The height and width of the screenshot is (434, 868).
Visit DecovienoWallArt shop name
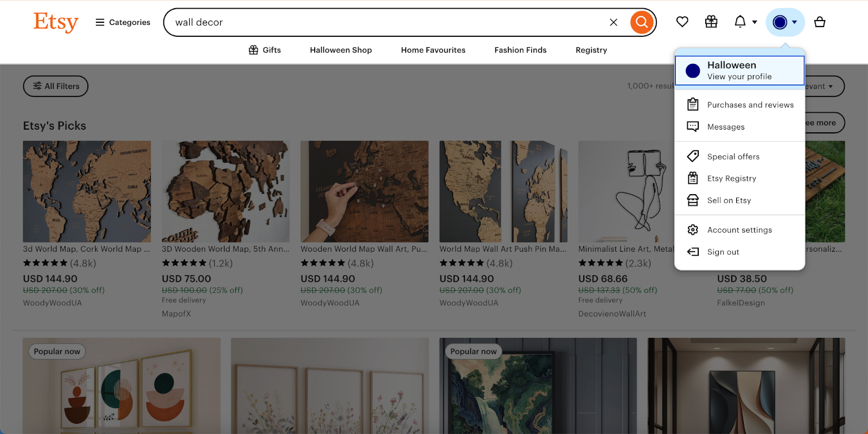(x=612, y=314)
